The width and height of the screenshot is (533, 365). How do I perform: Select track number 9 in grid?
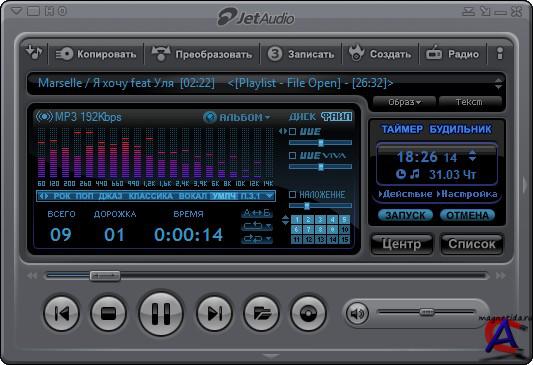point(333,229)
